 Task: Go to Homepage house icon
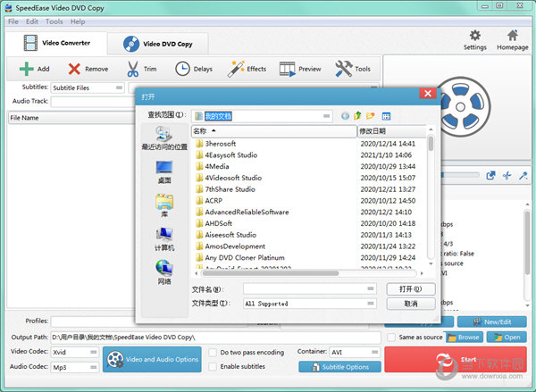click(x=513, y=35)
